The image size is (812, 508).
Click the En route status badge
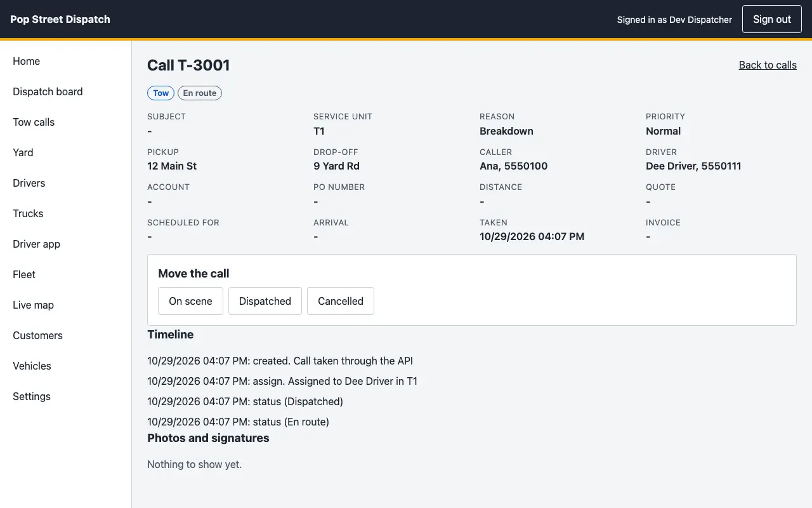coord(200,93)
